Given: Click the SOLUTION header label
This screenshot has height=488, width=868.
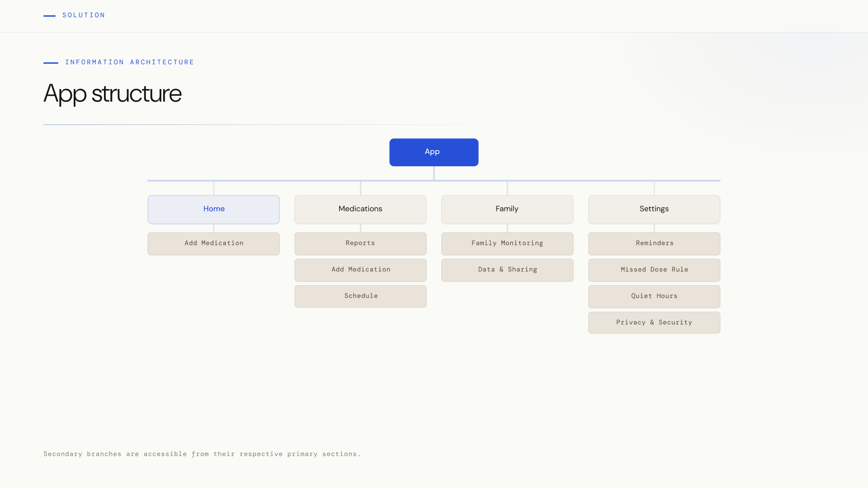Looking at the screenshot, I should tap(84, 15).
